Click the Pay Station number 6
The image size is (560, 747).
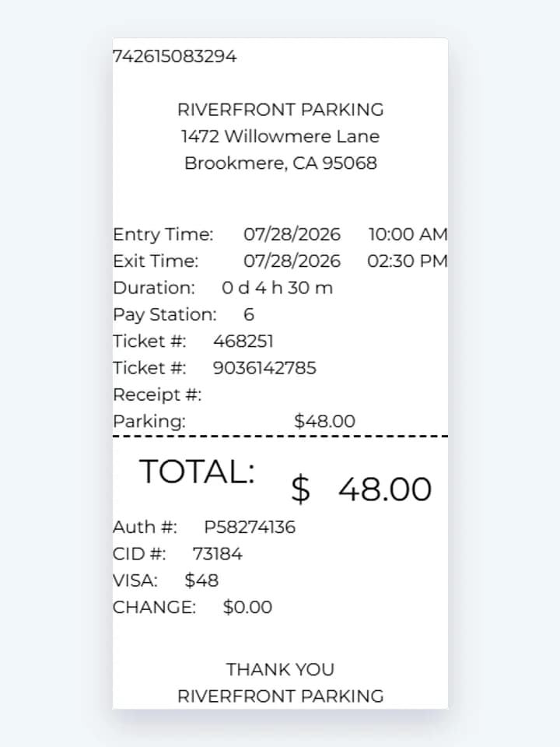[249, 314]
